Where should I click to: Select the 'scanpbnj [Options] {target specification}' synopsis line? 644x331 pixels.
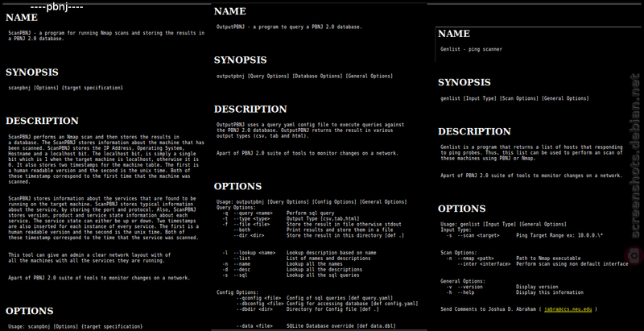click(66, 88)
